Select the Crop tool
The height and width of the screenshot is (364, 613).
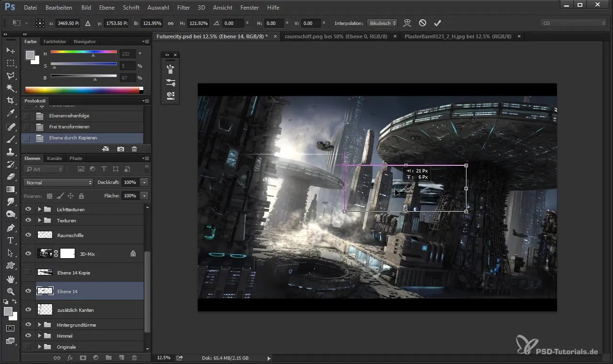click(x=11, y=101)
